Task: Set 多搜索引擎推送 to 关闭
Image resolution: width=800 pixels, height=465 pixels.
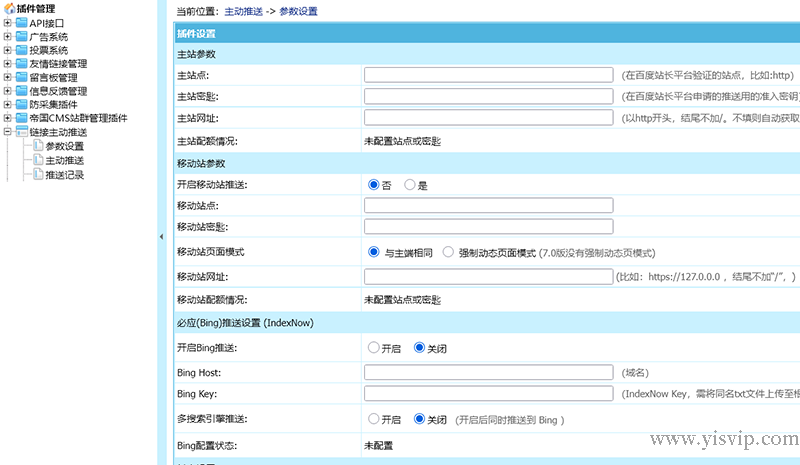Action: (x=419, y=419)
